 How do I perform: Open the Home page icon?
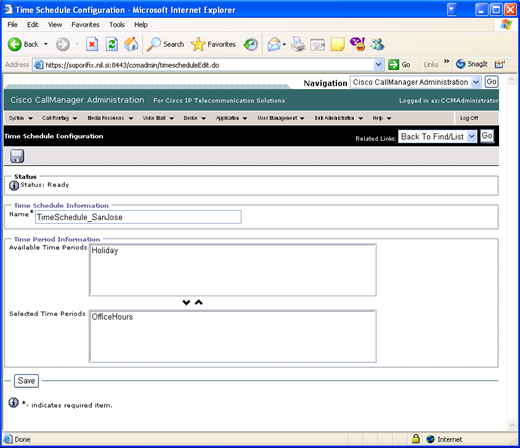coord(131,44)
